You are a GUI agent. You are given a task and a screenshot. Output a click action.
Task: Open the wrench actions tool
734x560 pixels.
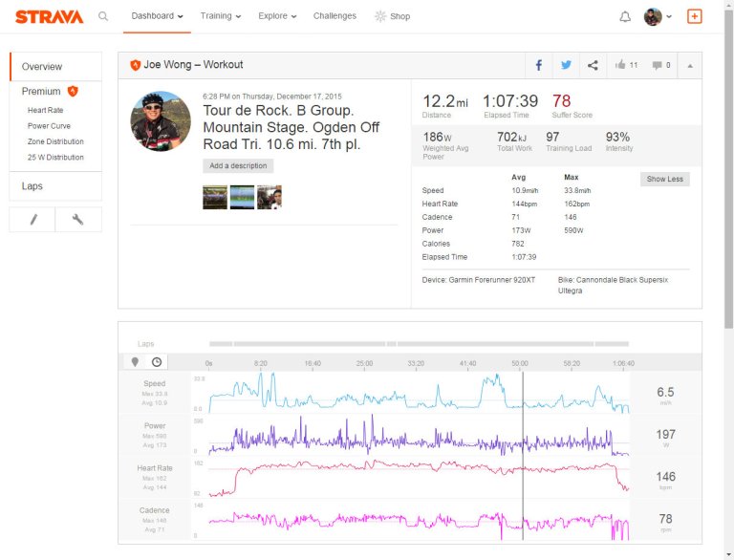coord(78,220)
